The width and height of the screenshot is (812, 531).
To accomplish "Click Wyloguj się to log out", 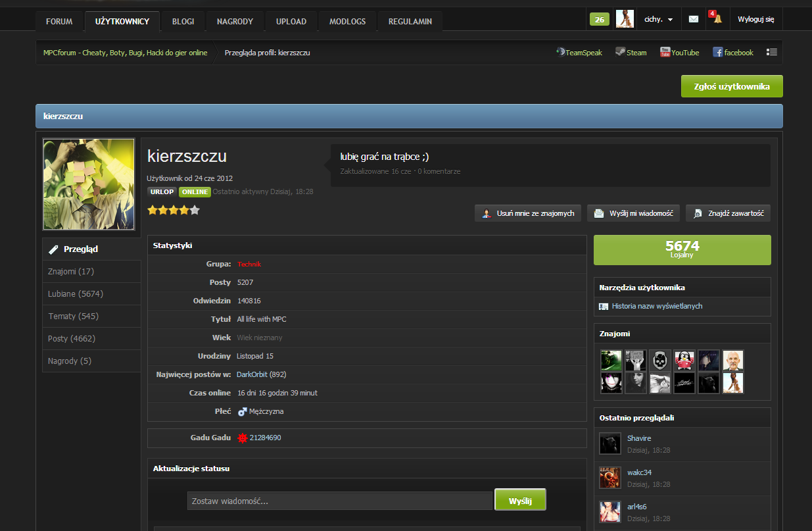I will pos(756,20).
